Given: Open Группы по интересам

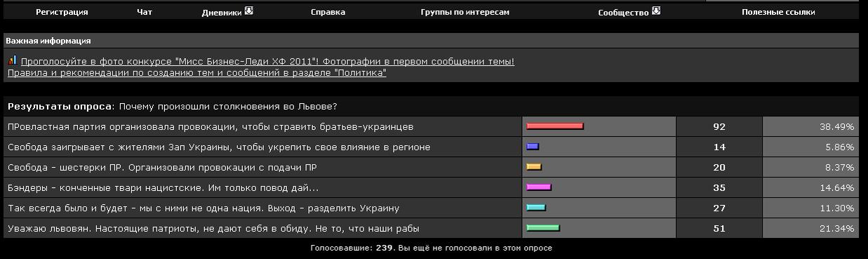Looking at the screenshot, I should [x=465, y=12].
